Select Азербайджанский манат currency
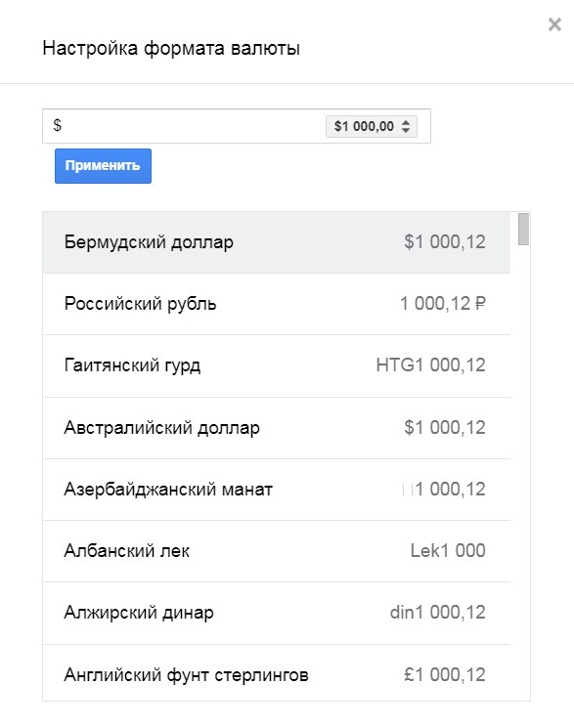This screenshot has height=728, width=574. click(277, 490)
